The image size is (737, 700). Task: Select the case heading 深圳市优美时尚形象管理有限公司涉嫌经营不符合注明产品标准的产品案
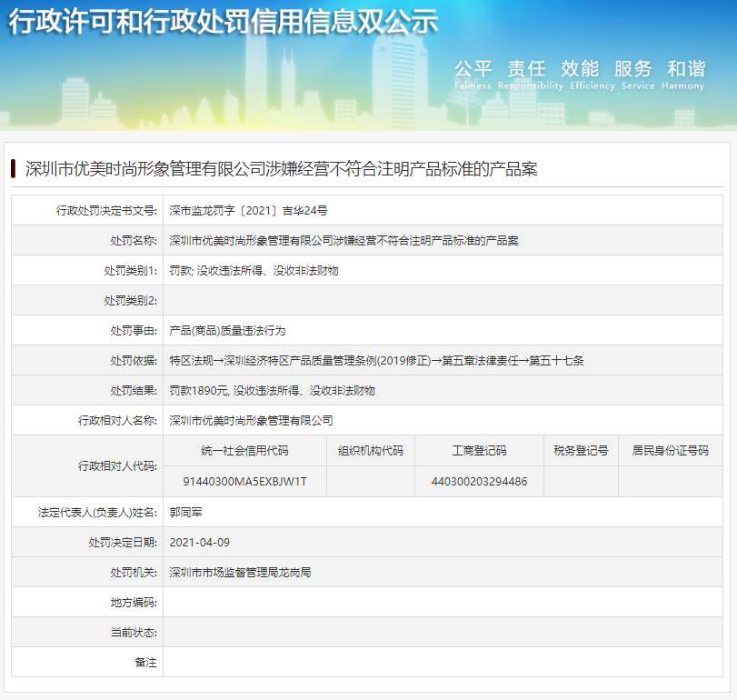pyautogui.click(x=281, y=169)
